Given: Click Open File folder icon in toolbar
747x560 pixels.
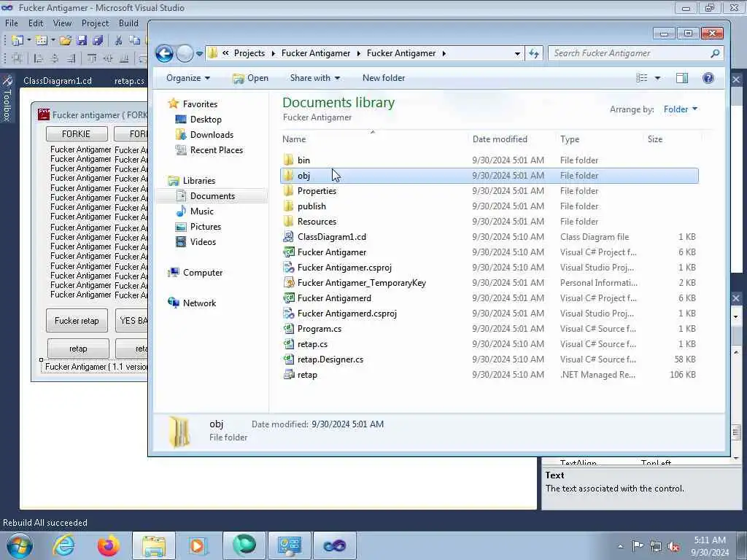Looking at the screenshot, I should (x=66, y=41).
